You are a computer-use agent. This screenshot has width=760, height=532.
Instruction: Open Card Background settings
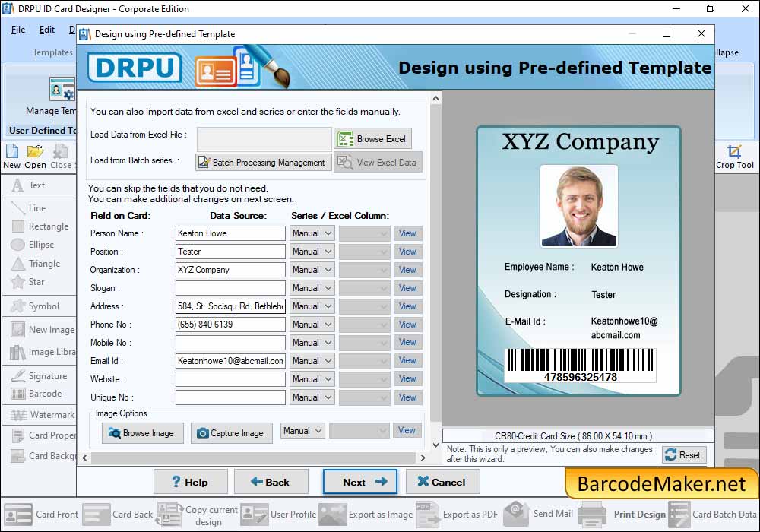(43, 455)
